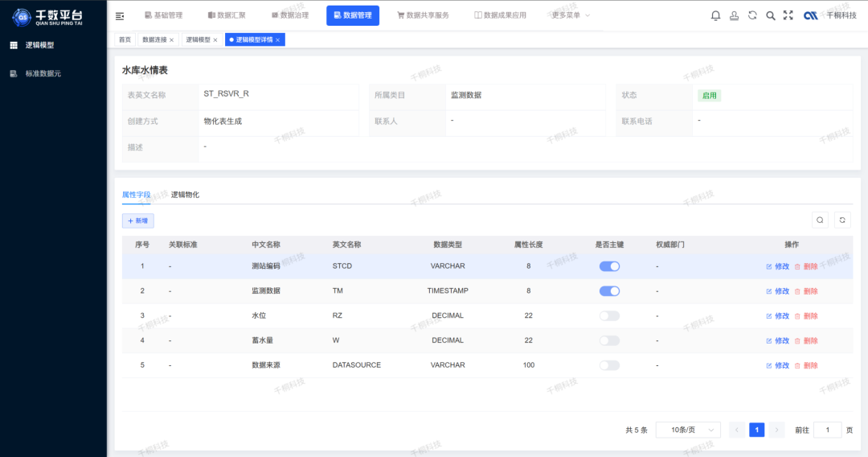The height and width of the screenshot is (457, 868).
Task: Delete the 蓄水量 W row
Action: [807, 340]
